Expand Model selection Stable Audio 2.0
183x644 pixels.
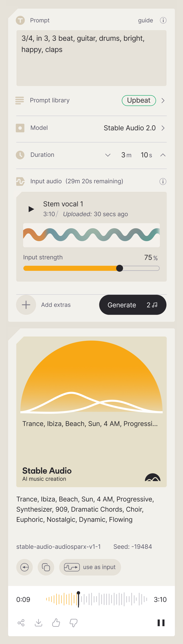163,128
